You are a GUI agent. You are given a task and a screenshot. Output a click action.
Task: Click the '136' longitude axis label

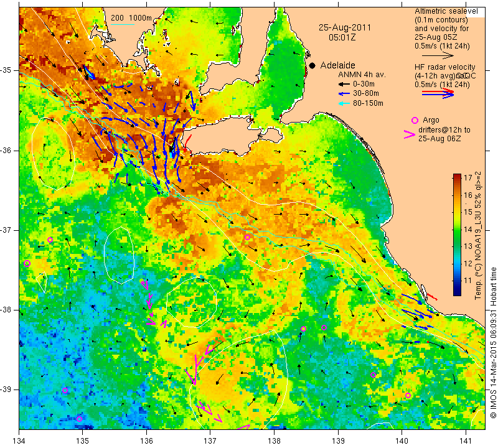(146, 441)
